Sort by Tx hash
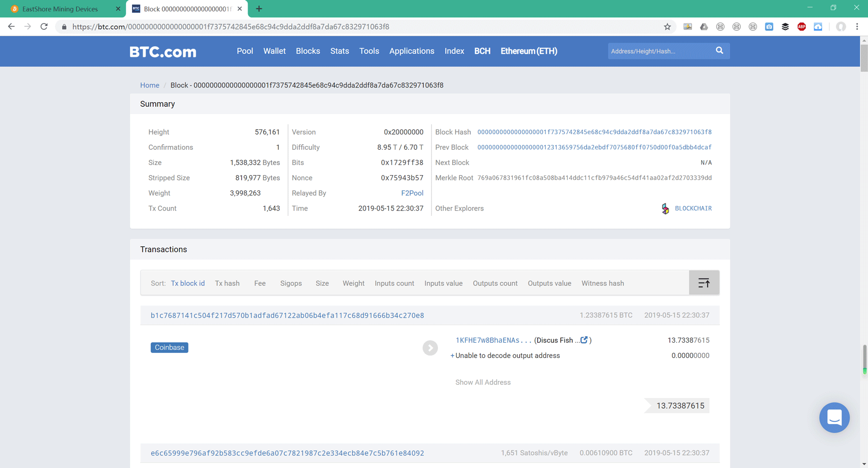This screenshot has height=468, width=868. 227,283
